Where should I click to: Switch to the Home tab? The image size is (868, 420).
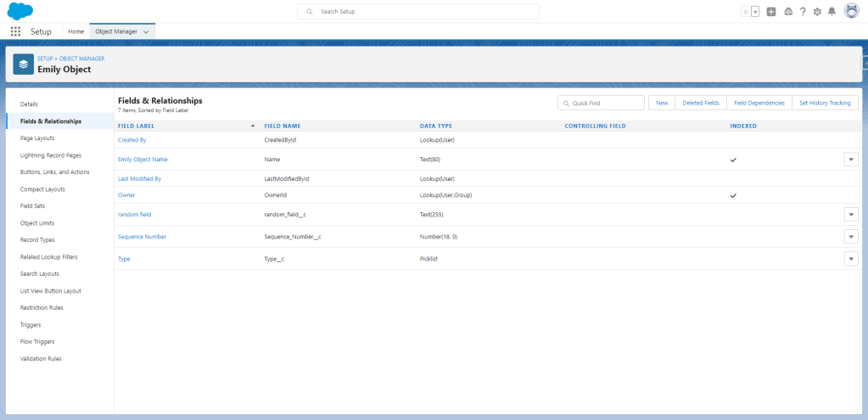pos(76,31)
